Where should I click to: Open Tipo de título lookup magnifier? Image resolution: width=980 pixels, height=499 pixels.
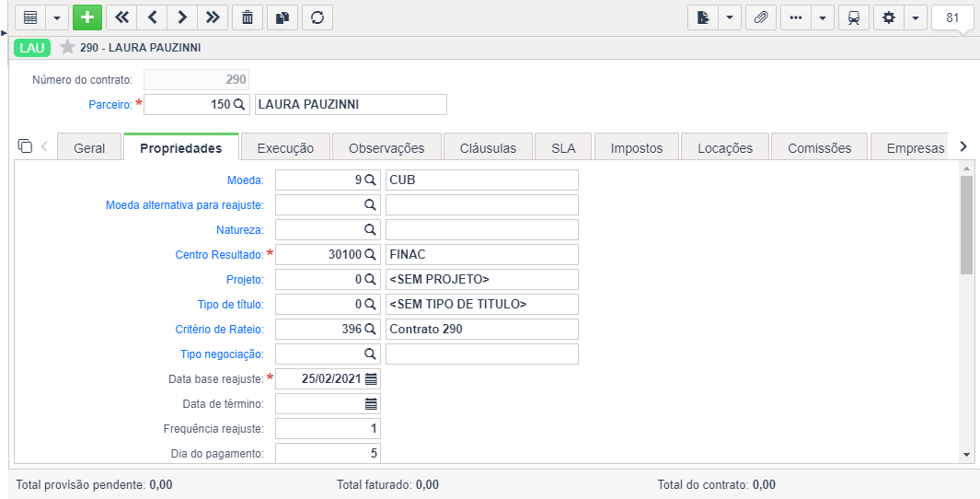pyautogui.click(x=370, y=305)
